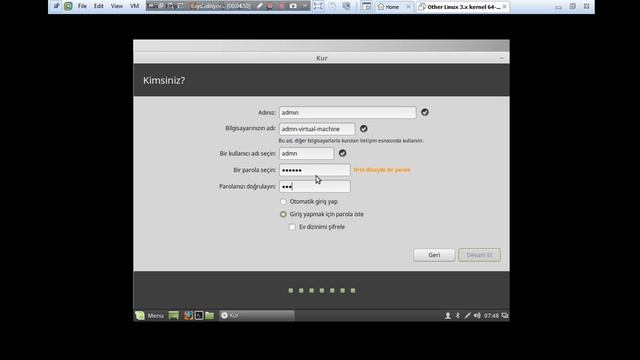Image resolution: width=640 pixels, height=360 pixels.
Task: Close the Other Linux 3.x kernel tab
Action: (x=505, y=7)
